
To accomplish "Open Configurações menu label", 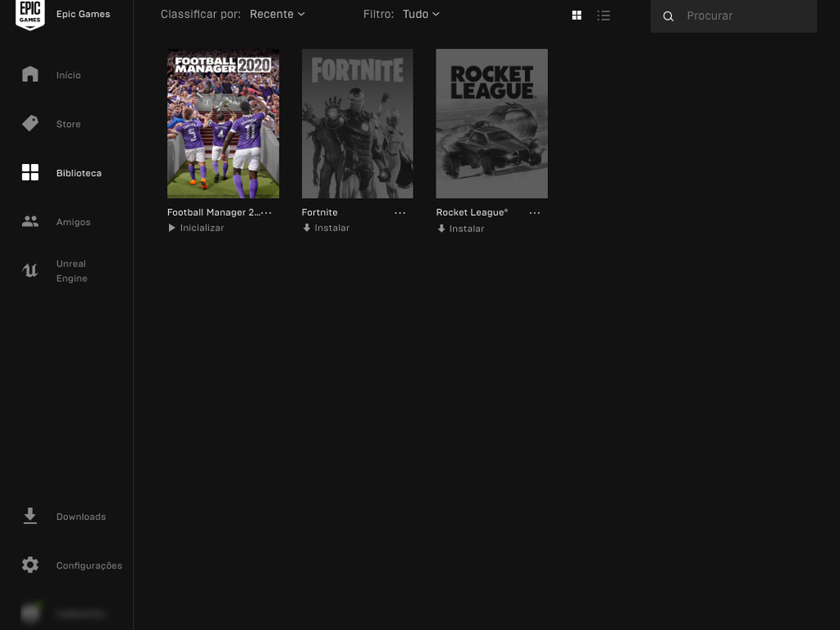I will coord(89,566).
